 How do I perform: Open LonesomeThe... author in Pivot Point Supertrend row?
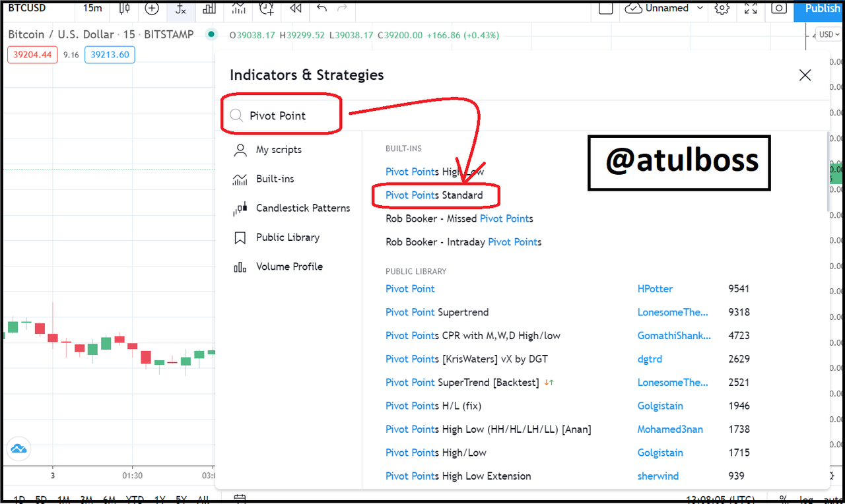click(x=673, y=312)
